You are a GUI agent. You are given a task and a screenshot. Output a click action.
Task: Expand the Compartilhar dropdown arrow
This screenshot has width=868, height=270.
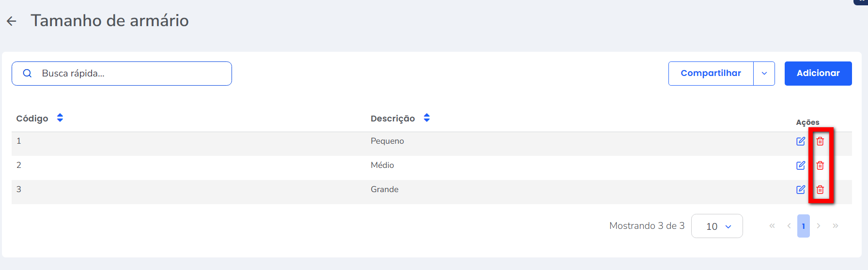(x=764, y=74)
